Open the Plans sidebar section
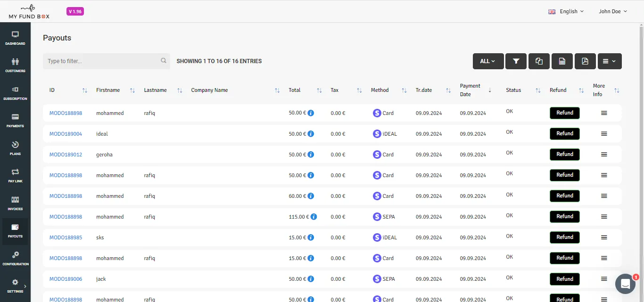This screenshot has height=302, width=644. 15,148
